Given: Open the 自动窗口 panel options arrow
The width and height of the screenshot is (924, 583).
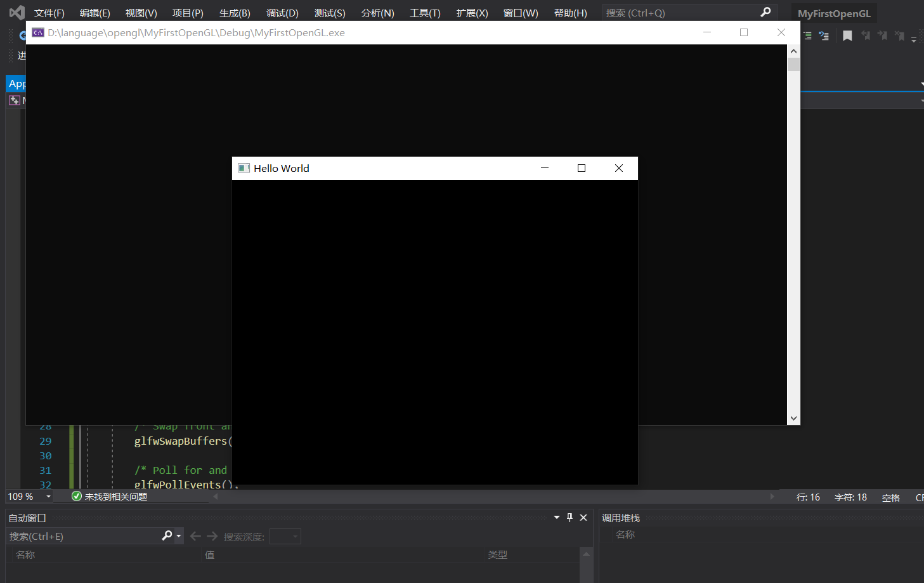Looking at the screenshot, I should coord(556,517).
